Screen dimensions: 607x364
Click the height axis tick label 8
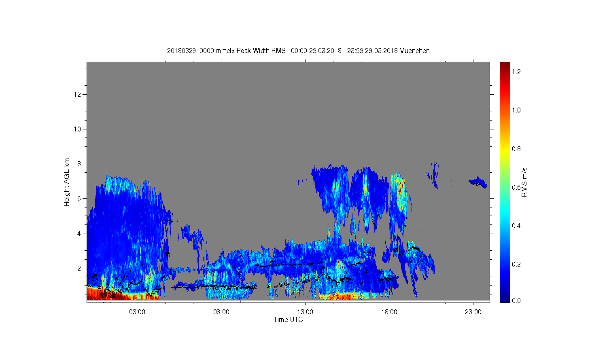point(80,164)
